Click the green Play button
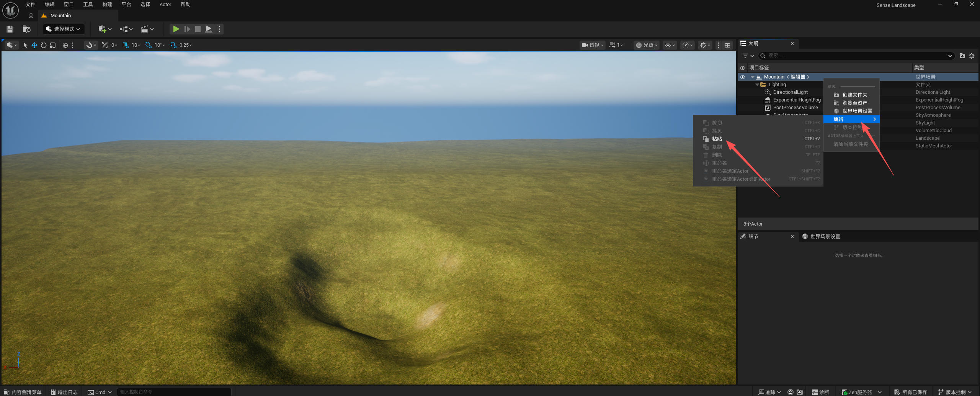 (176, 29)
